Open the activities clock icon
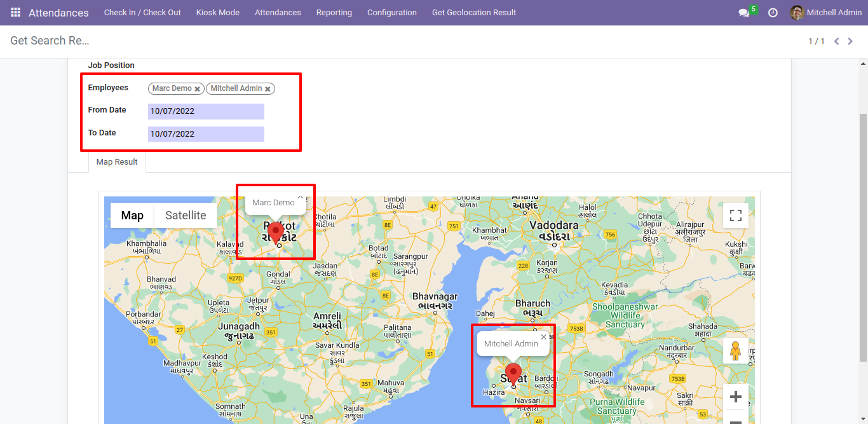 click(x=773, y=13)
